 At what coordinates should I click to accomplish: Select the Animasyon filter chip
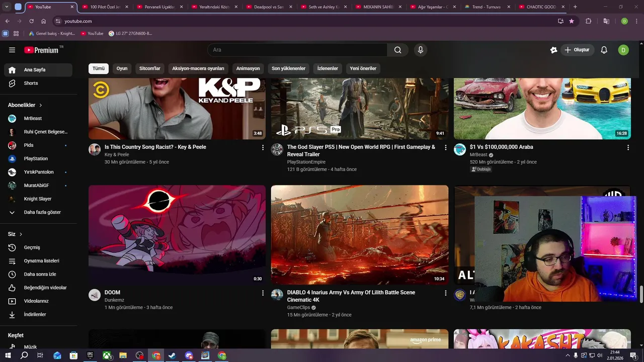click(248, 68)
